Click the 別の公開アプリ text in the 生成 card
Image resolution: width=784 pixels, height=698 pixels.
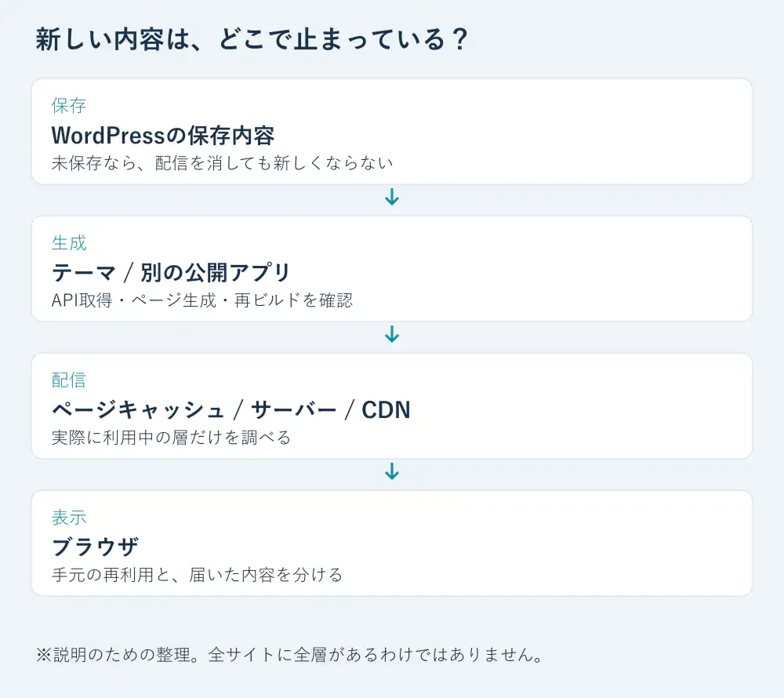coord(216,272)
